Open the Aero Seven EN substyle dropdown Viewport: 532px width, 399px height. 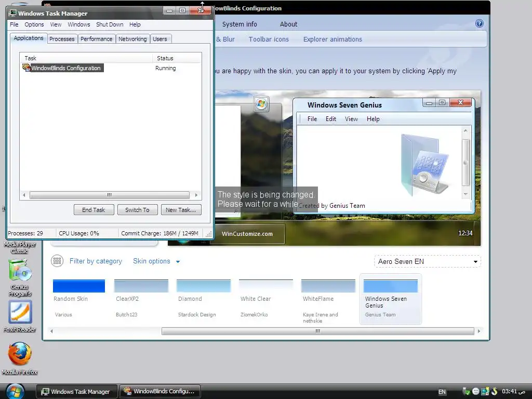pos(428,262)
